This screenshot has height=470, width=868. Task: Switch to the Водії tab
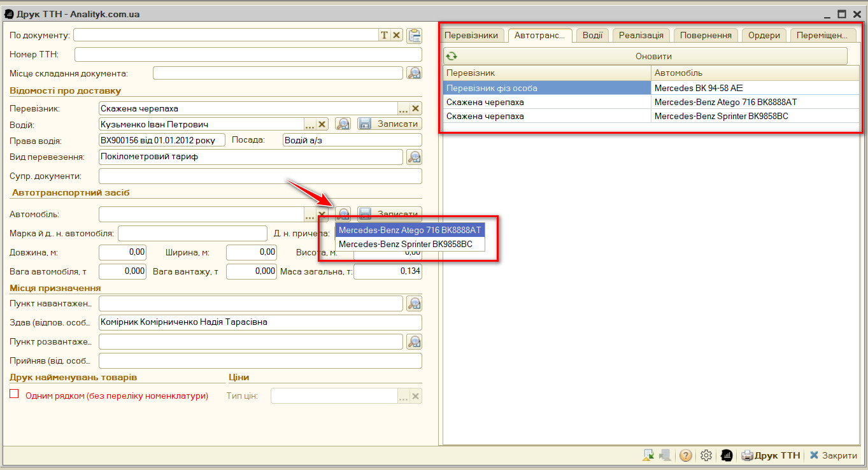tap(592, 36)
